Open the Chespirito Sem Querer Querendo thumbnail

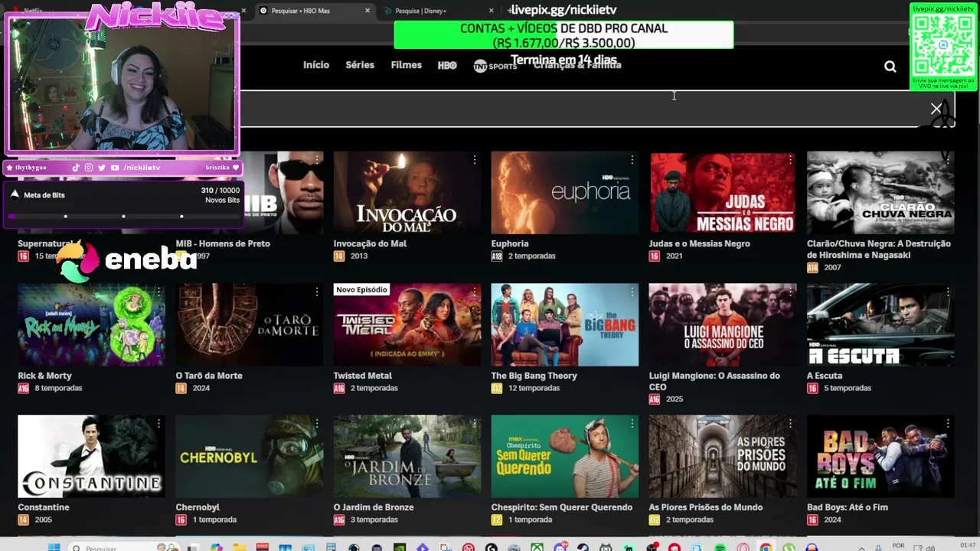pyautogui.click(x=564, y=456)
